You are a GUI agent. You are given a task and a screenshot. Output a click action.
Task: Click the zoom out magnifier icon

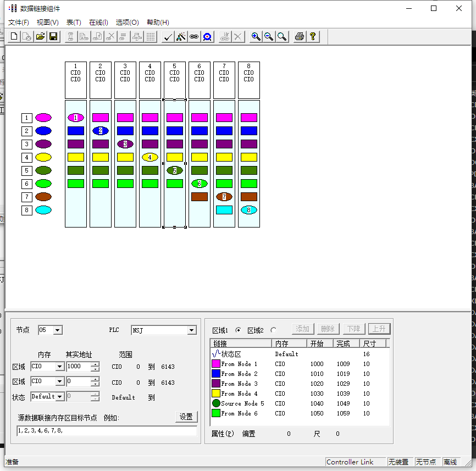269,37
